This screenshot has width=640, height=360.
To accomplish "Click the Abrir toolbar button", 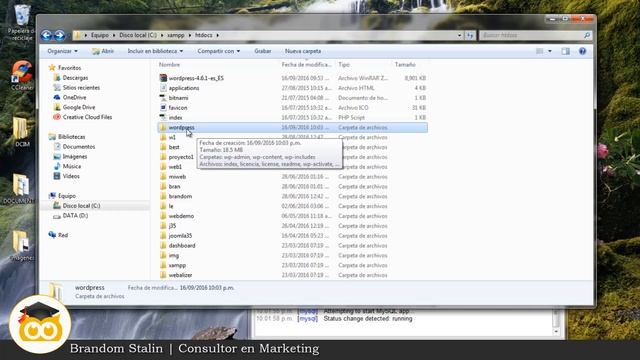I will tap(103, 51).
